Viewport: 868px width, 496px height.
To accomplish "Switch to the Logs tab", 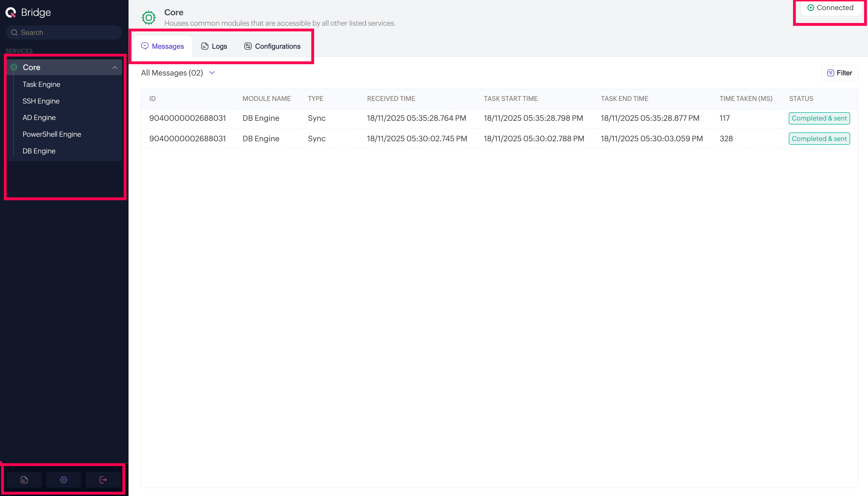I will click(x=214, y=46).
